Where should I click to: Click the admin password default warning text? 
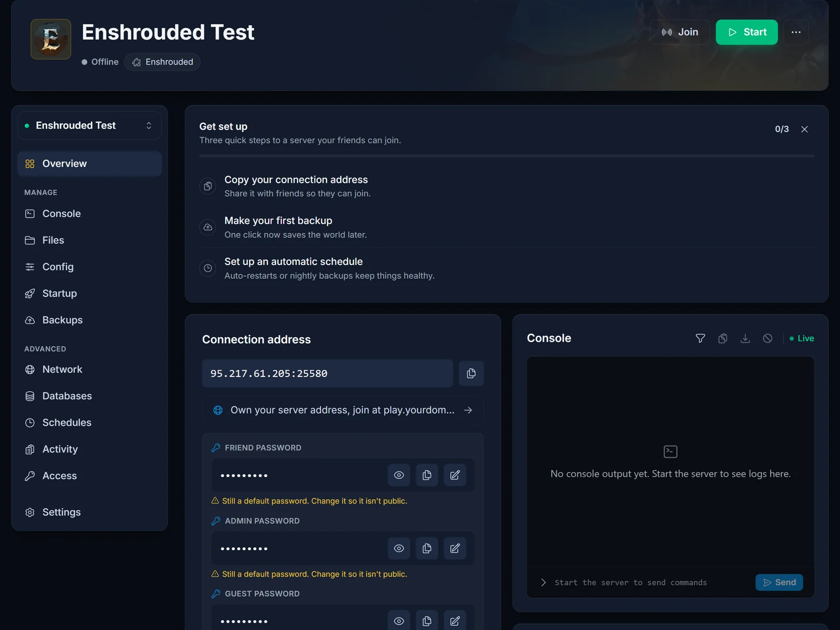pyautogui.click(x=314, y=574)
